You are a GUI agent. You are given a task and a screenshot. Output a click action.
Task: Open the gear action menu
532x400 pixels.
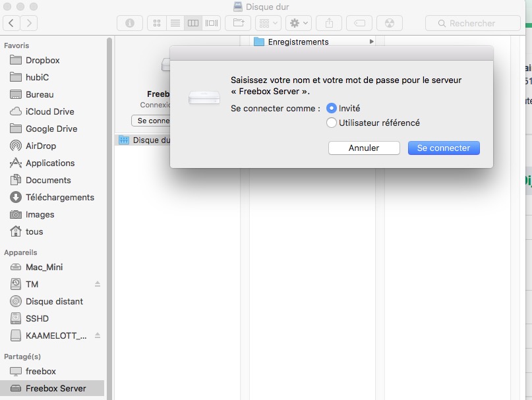(x=299, y=23)
